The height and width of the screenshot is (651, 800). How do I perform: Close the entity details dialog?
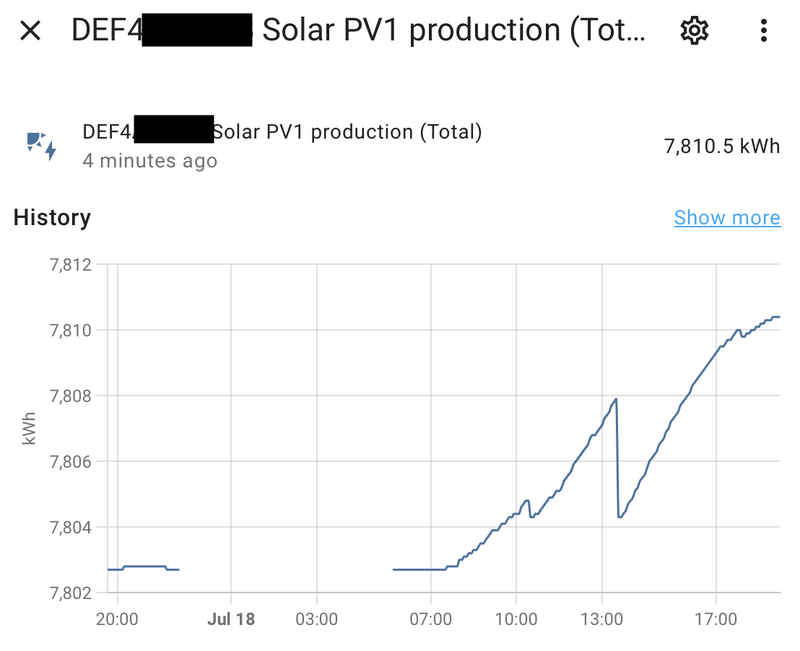[31, 31]
